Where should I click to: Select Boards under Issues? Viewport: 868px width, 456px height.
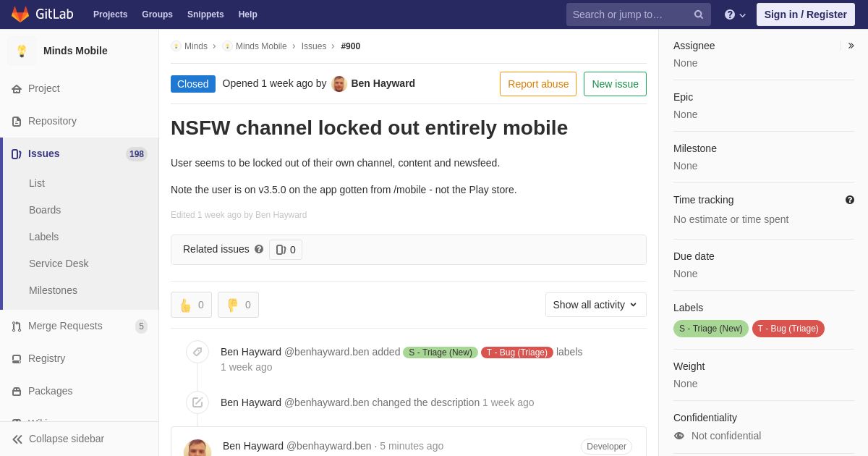point(45,210)
